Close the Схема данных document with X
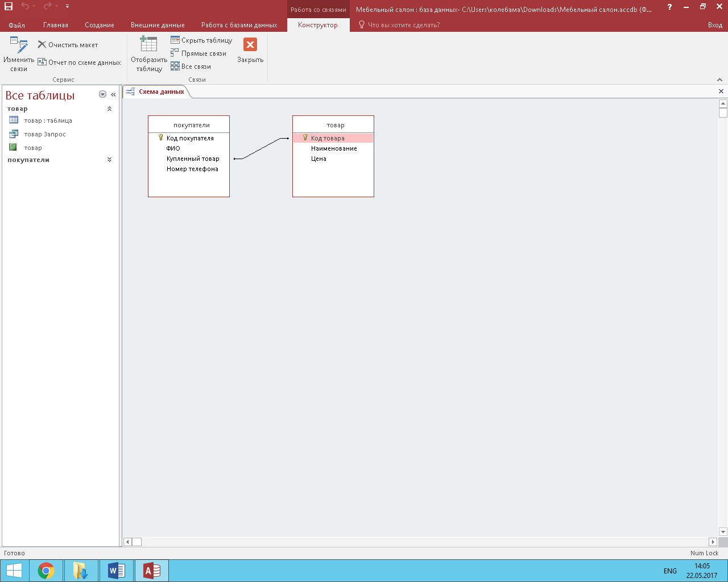The width and height of the screenshot is (728, 582). point(721,92)
